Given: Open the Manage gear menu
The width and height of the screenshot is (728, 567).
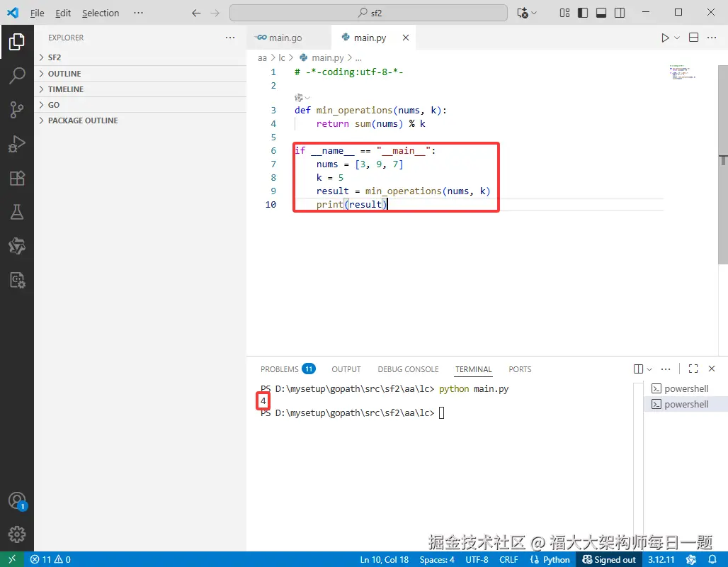Looking at the screenshot, I should click(17, 534).
